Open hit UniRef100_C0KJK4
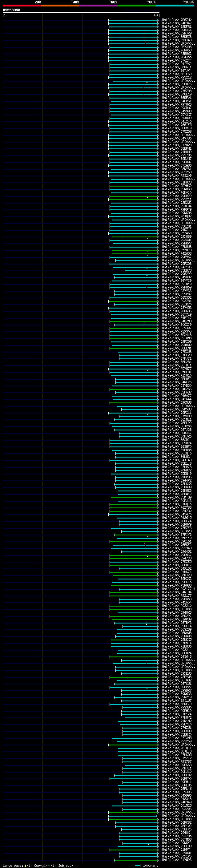This screenshot has height=868, width=197. [x=177, y=30]
